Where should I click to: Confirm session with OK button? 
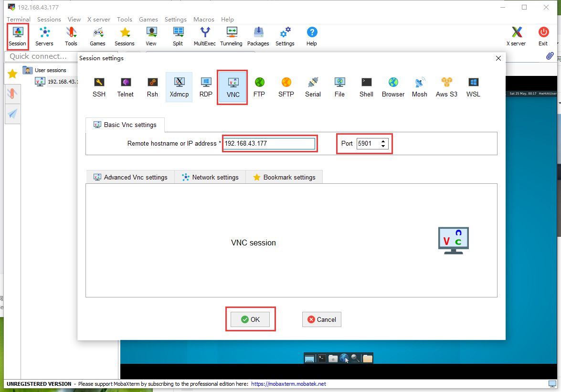[250, 319]
